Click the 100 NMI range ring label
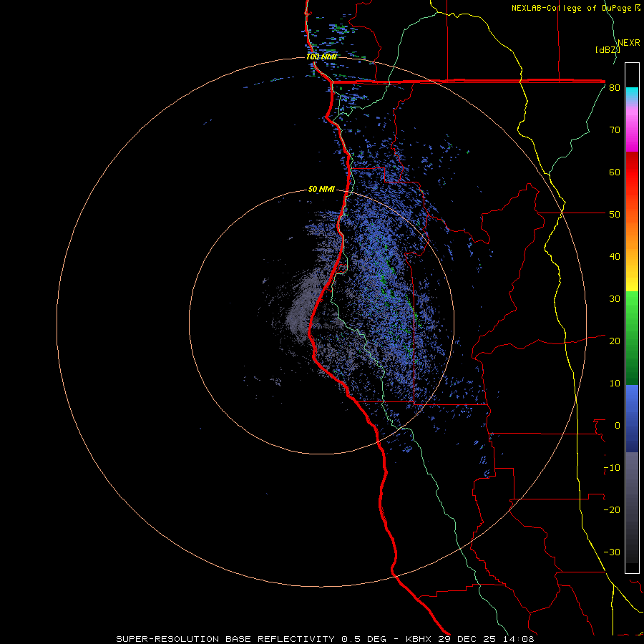The width and height of the screenshot is (644, 644). click(321, 57)
